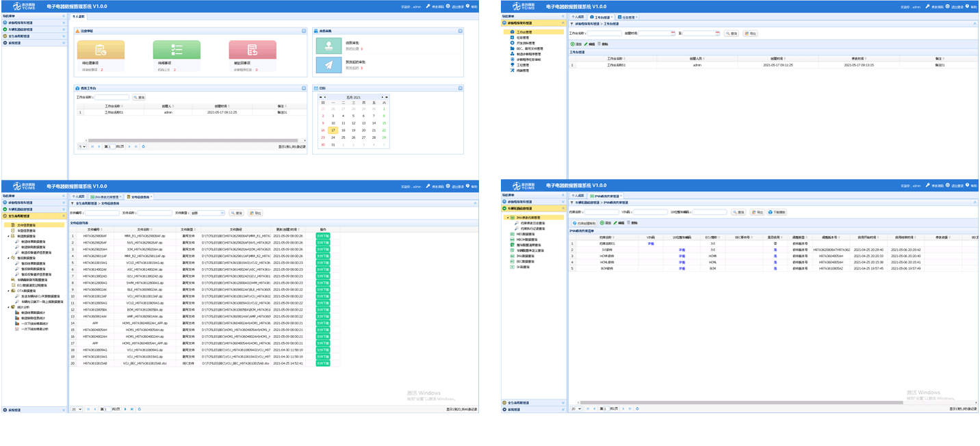Click 下载模板 in the IMA修改约束管理 window

tap(777, 212)
